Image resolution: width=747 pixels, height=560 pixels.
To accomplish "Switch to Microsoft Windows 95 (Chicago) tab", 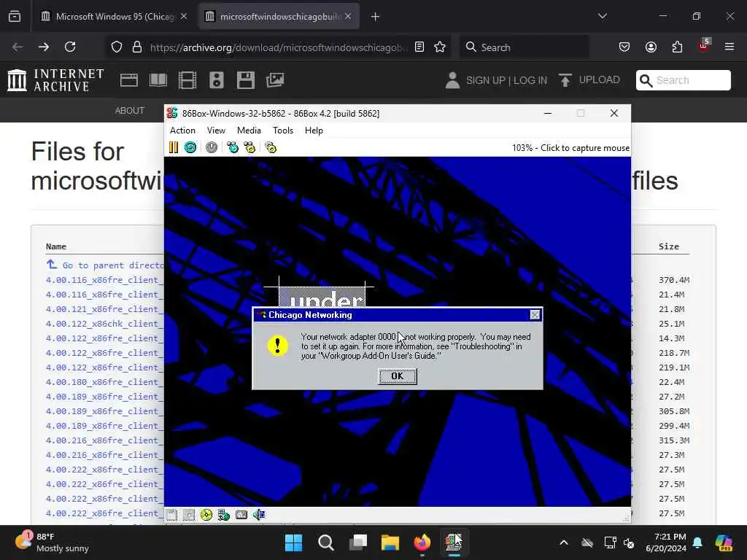I will [x=115, y=17].
